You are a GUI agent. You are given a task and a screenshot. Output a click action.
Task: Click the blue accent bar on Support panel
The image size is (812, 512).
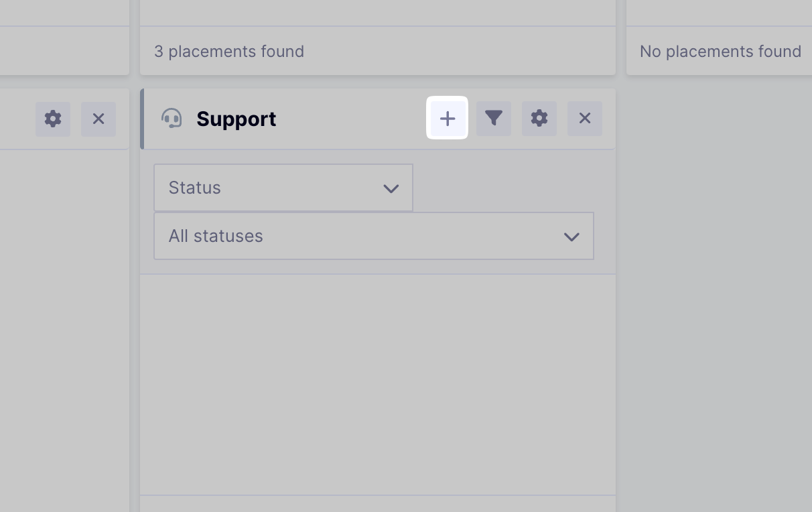142,119
